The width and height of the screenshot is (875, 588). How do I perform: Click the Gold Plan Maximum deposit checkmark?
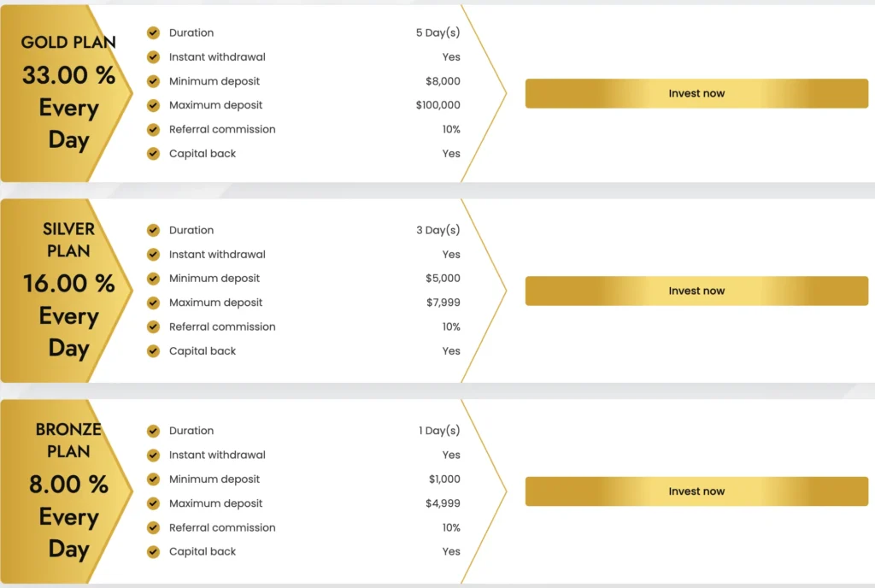pyautogui.click(x=154, y=105)
